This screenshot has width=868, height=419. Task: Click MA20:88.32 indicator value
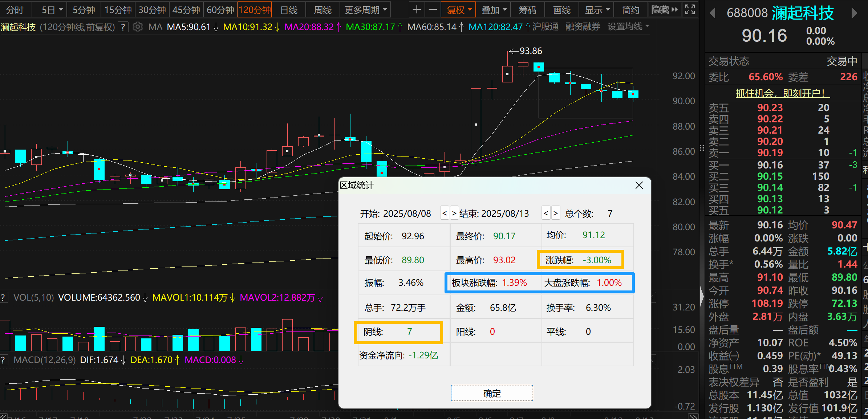313,27
